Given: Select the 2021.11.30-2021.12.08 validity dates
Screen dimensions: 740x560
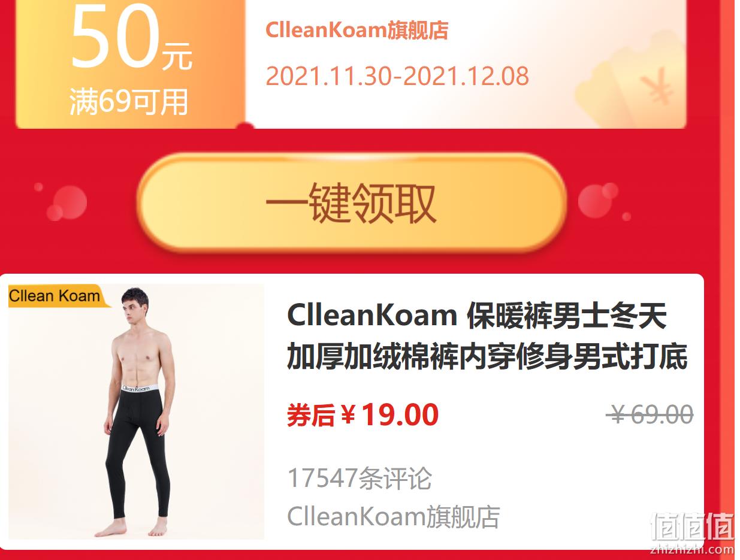Looking at the screenshot, I should point(397,77).
